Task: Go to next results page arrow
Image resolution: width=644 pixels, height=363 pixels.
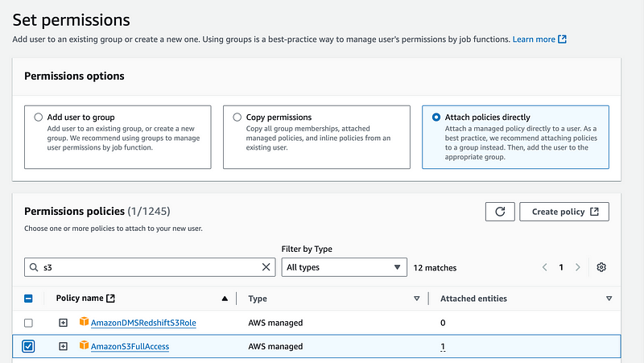Action: [578, 267]
